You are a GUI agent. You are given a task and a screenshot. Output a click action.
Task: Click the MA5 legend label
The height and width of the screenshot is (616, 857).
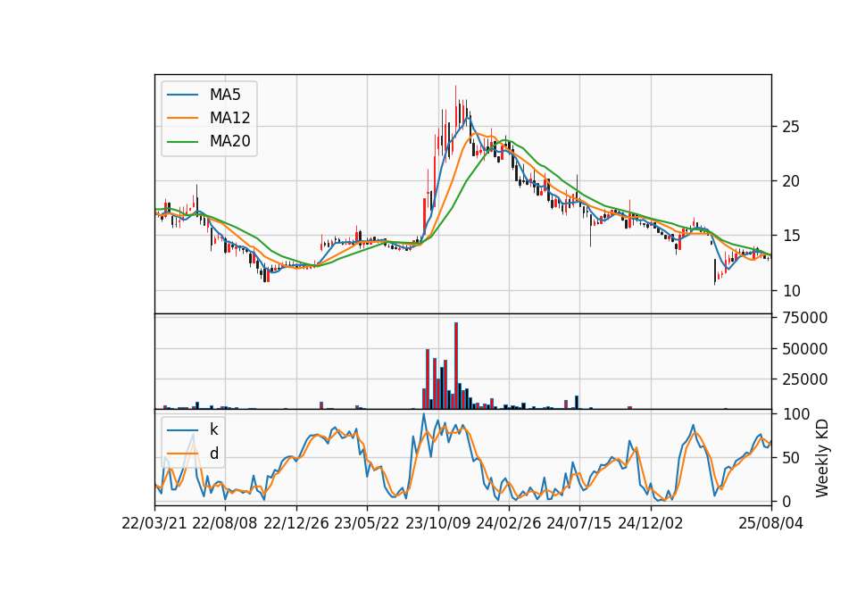pos(225,95)
